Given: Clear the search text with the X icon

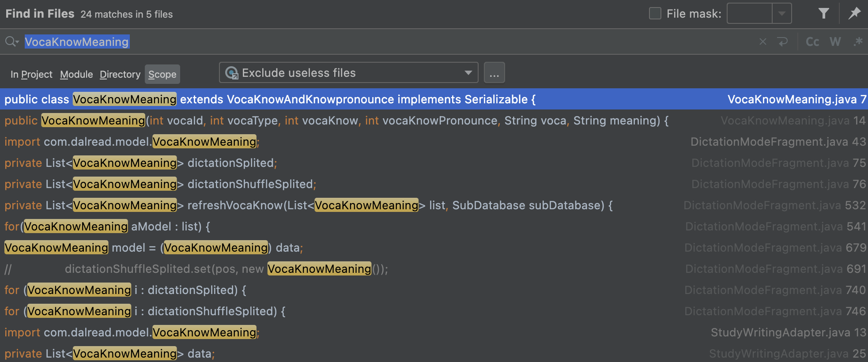Looking at the screenshot, I should [762, 41].
